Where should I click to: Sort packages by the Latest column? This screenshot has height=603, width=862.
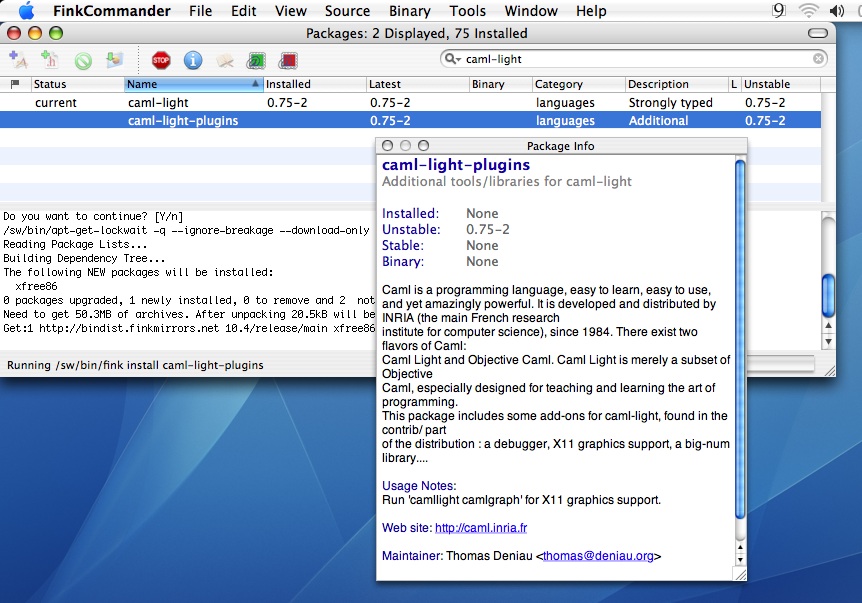(x=418, y=84)
